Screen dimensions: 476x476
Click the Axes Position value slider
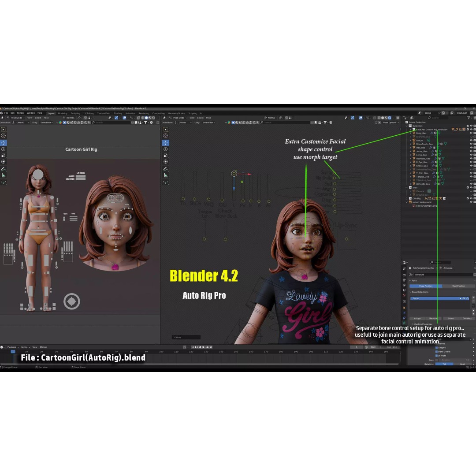[455, 360]
